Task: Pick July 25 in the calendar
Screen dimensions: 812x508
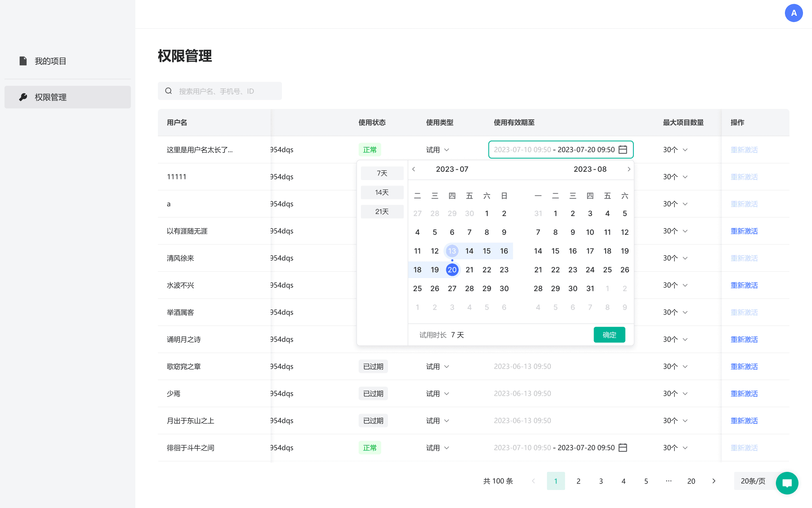Action: (417, 289)
